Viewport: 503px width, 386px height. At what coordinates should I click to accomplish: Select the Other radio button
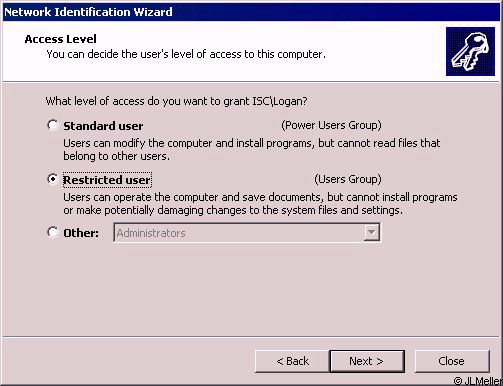(x=53, y=232)
